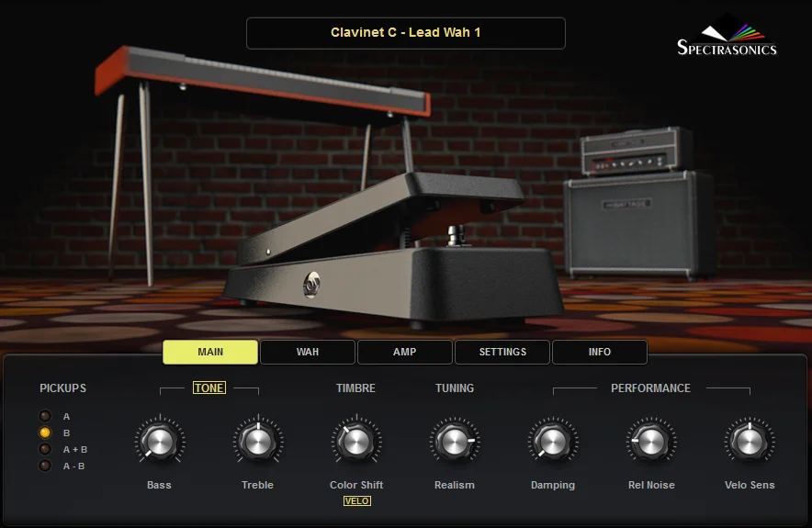
Task: Open the Clavinet C - Lead Wah 1 preset browser
Action: pos(405,33)
